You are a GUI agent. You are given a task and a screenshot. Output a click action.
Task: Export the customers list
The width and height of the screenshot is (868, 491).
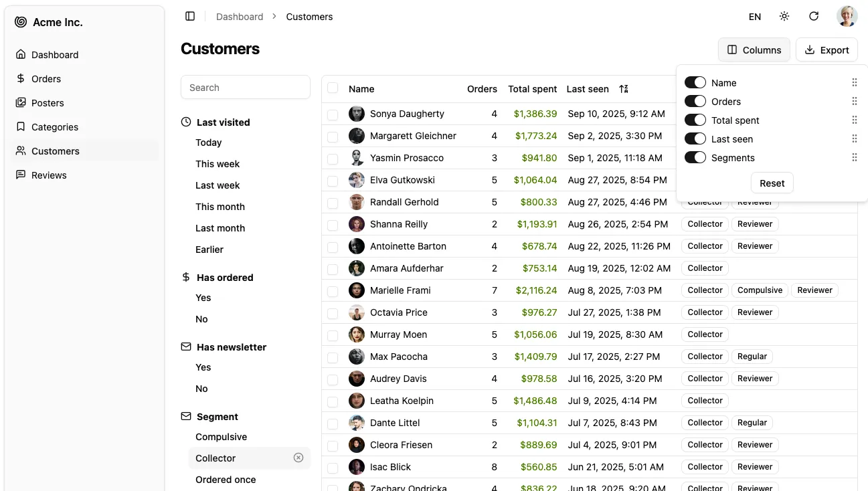pos(827,50)
